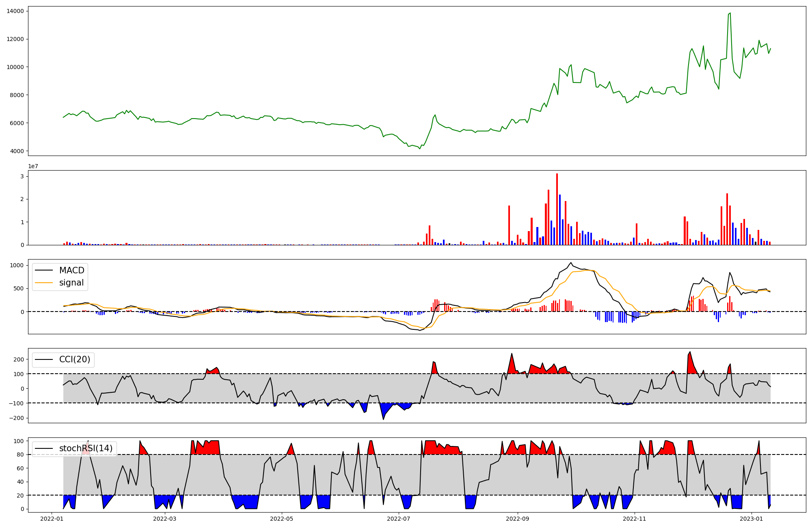Click the orange signal legend line sample
812x528 pixels.
pos(44,283)
